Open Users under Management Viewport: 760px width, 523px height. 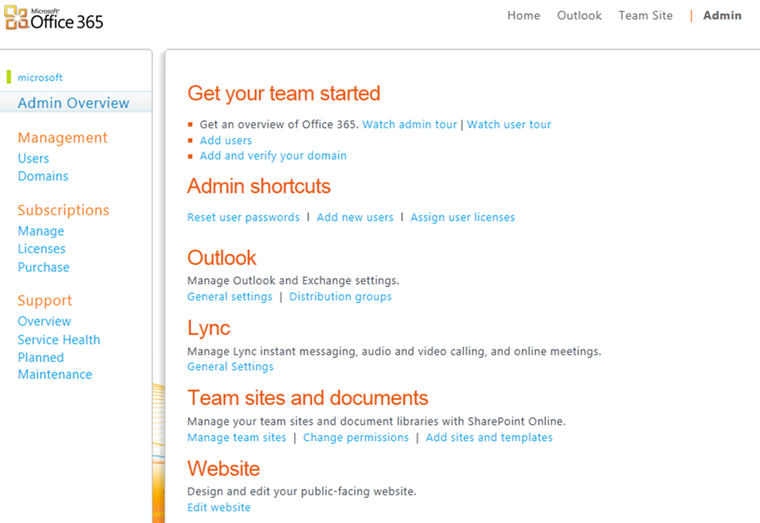pyautogui.click(x=33, y=158)
